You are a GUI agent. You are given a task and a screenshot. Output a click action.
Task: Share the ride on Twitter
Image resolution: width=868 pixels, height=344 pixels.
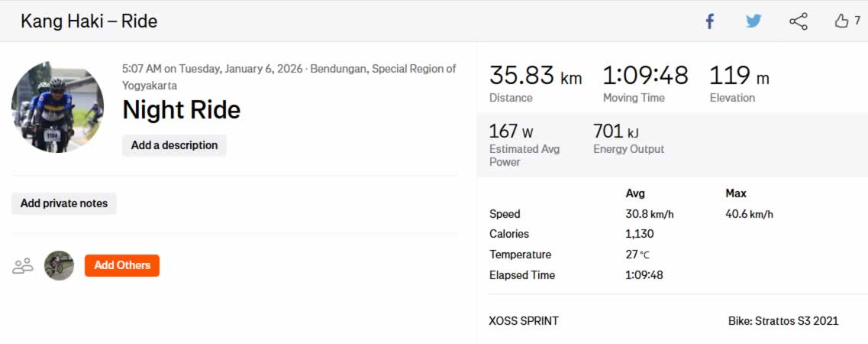click(753, 21)
